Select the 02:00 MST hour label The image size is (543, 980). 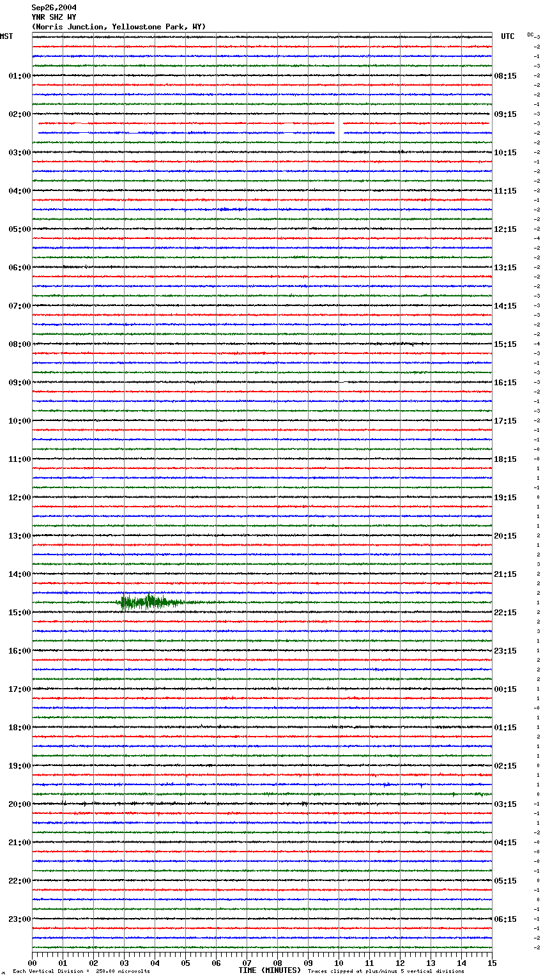tap(20, 114)
